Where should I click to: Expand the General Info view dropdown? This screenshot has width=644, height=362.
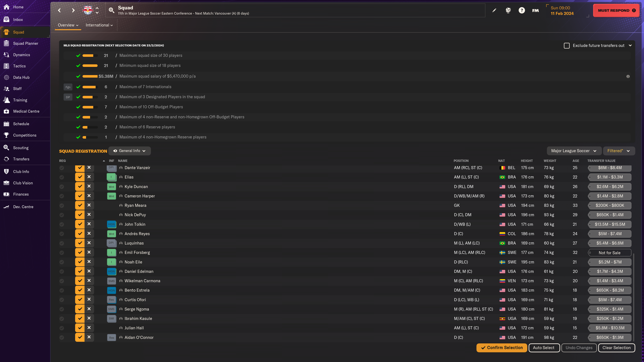[129, 151]
